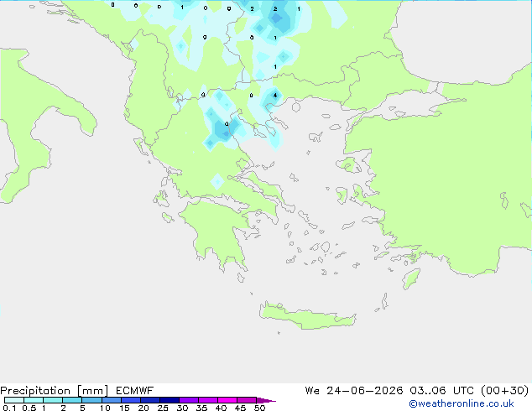Click the legend label "35"

coord(201,408)
